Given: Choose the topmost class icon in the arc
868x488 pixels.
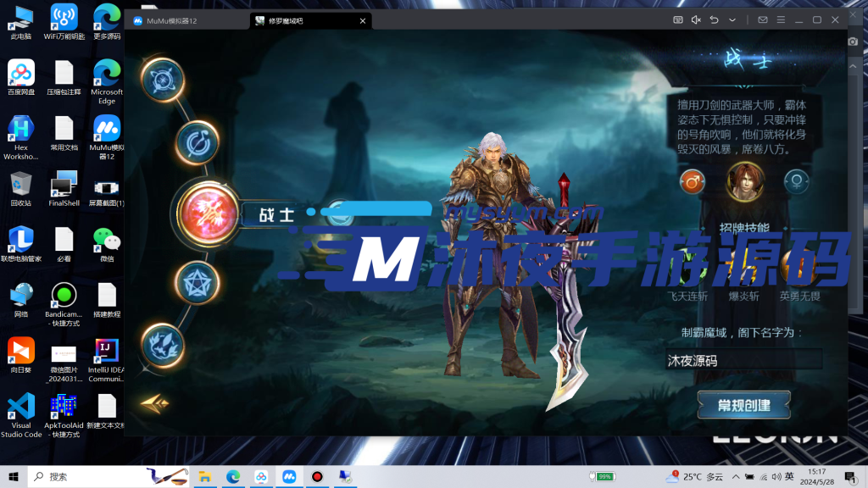Looking at the screenshot, I should click(x=162, y=80).
